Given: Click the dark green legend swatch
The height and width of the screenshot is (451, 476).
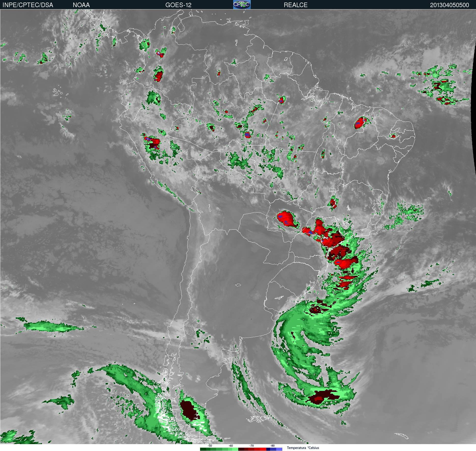Looking at the screenshot, I should pyautogui.click(x=203, y=449).
